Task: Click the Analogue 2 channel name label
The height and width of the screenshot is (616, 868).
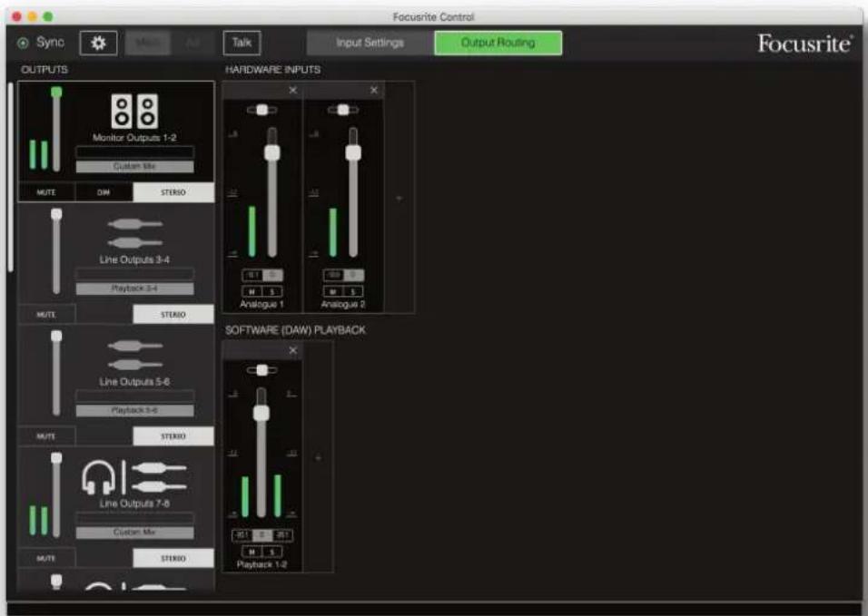Action: (342, 305)
